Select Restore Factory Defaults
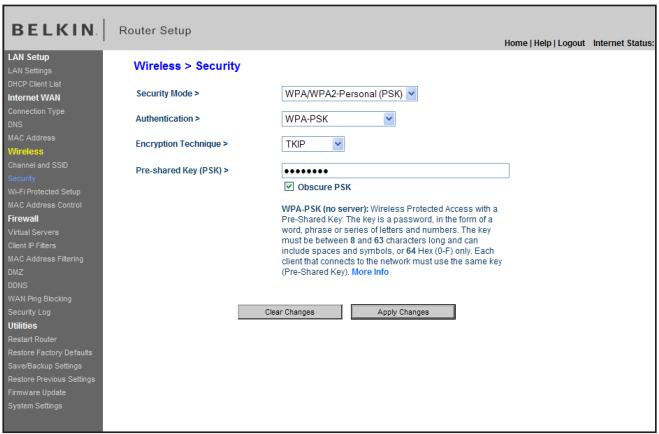Viewport: 659px width, 434px height. 50,352
